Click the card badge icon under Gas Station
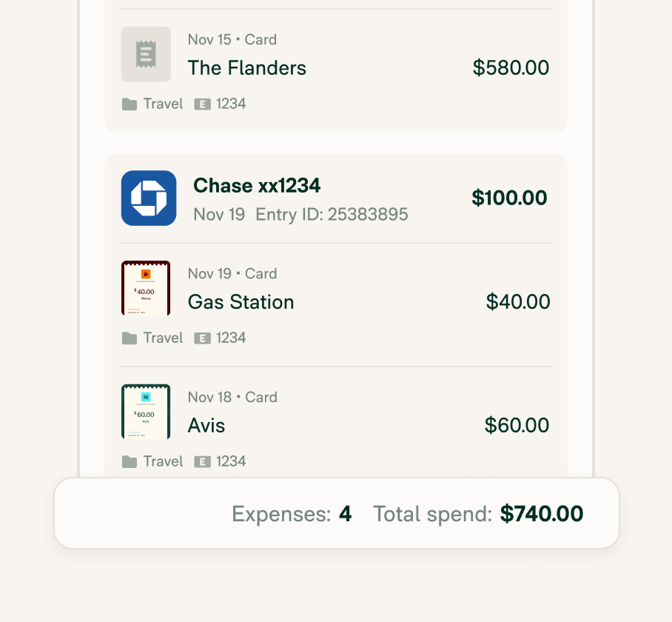 (x=202, y=338)
